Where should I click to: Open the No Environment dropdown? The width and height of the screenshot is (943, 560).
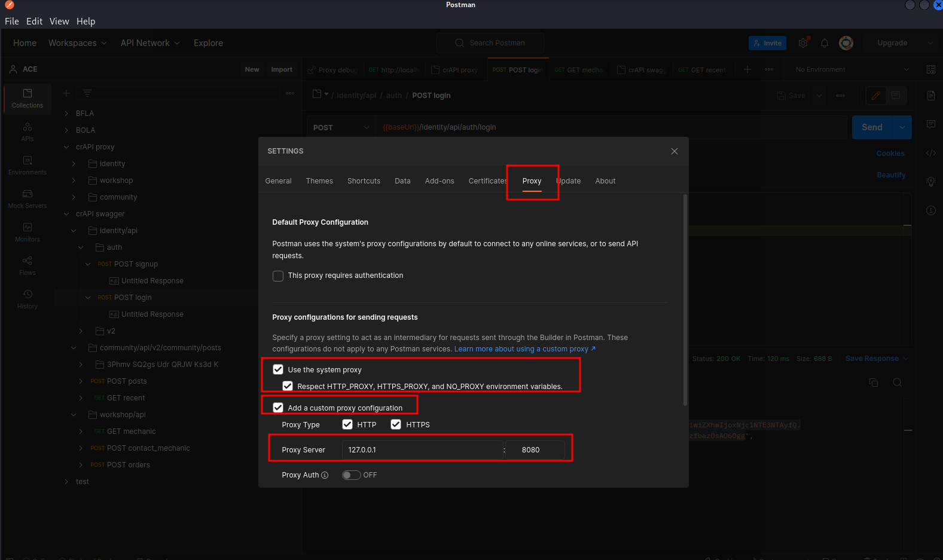point(852,69)
